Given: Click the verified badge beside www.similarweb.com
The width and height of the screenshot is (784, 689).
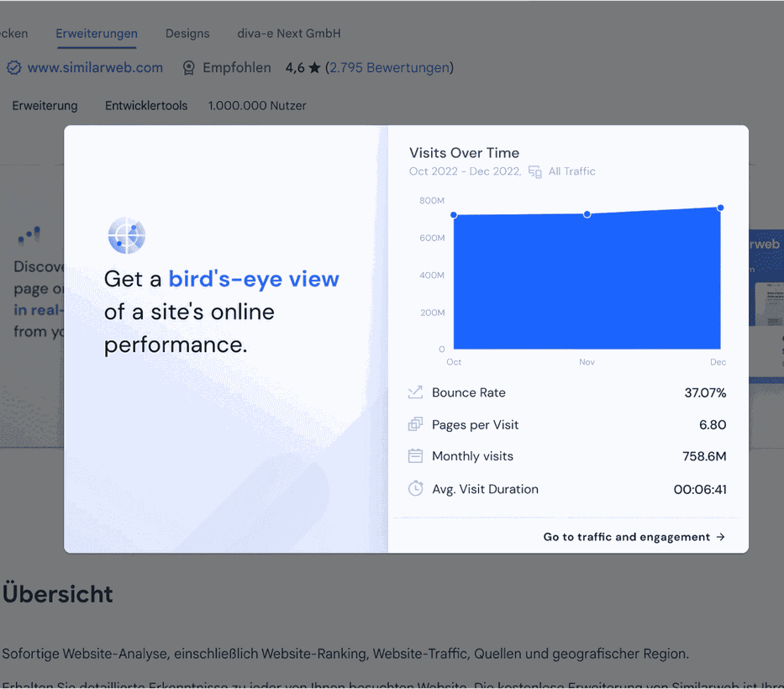Looking at the screenshot, I should coord(13,68).
